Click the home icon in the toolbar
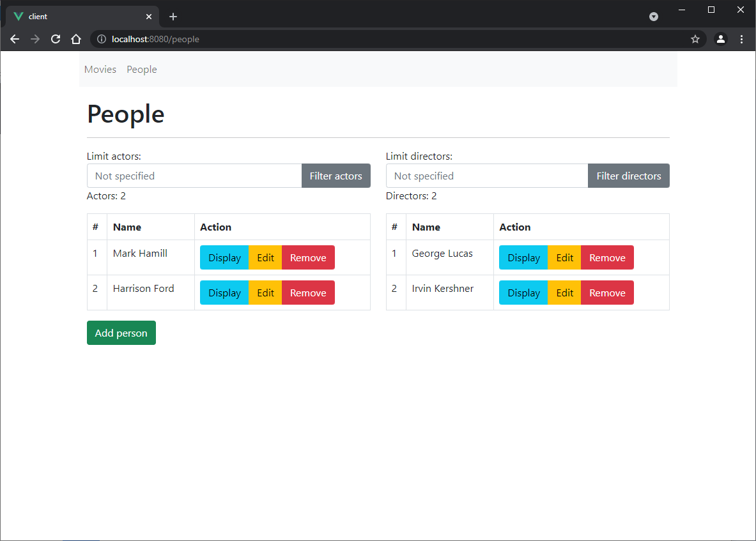 [x=76, y=39]
